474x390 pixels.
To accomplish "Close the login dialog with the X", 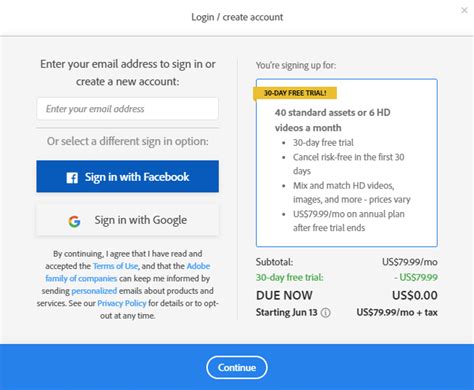I will (464, 10).
